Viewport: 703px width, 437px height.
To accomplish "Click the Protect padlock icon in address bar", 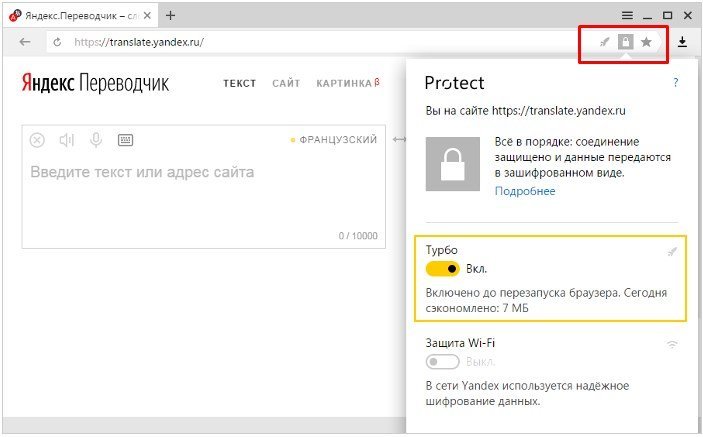I will coord(625,42).
